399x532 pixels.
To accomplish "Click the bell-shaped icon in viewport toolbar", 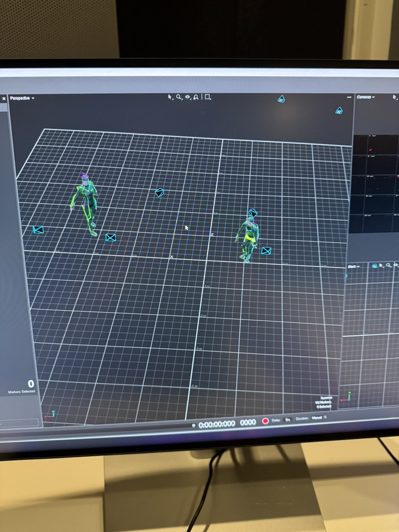I will [196, 97].
